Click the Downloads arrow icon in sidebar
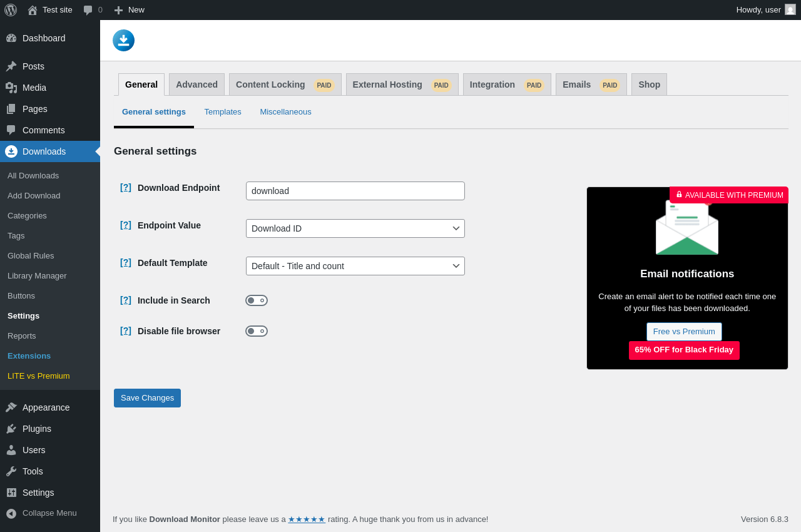 (x=11, y=151)
